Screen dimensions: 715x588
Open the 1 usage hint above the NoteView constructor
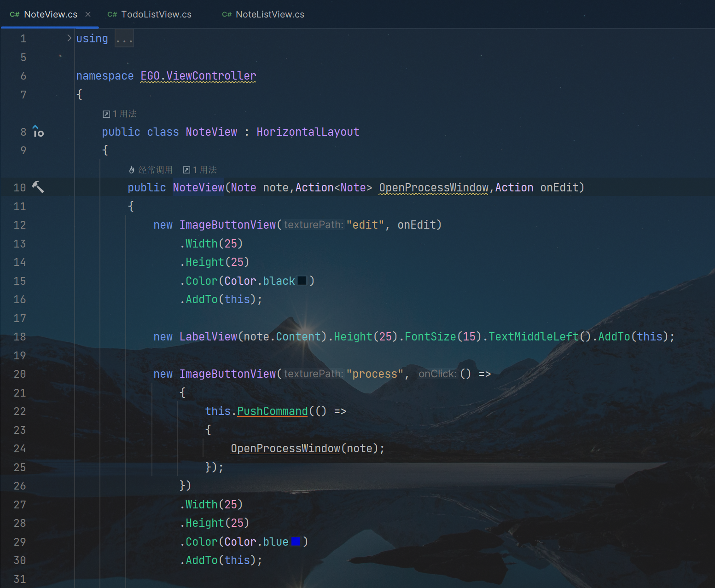200,170
